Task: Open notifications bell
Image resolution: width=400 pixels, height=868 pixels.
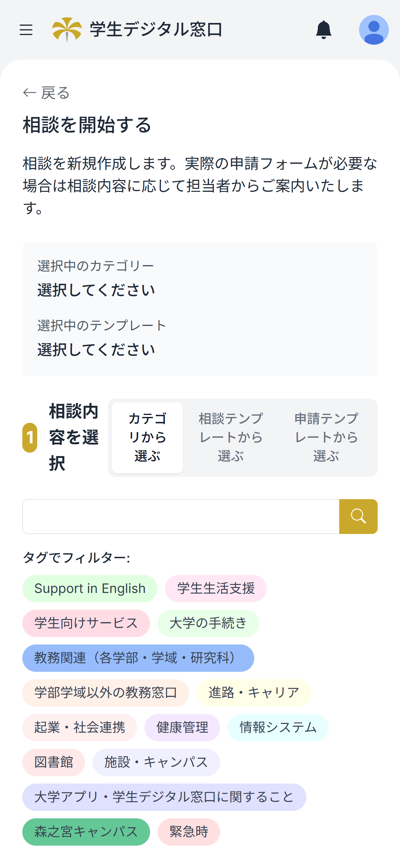Action: click(323, 30)
